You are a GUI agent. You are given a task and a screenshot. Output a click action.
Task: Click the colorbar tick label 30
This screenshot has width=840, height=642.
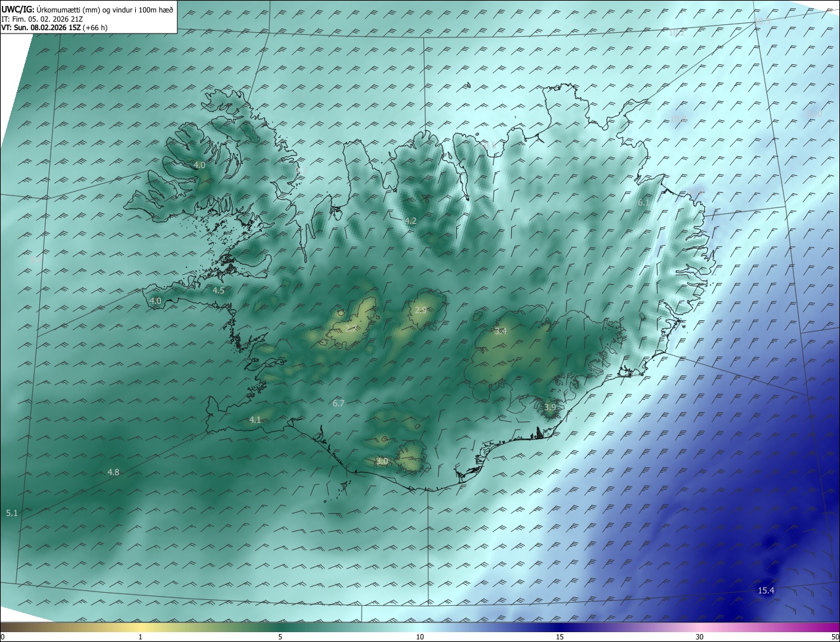pyautogui.click(x=700, y=637)
